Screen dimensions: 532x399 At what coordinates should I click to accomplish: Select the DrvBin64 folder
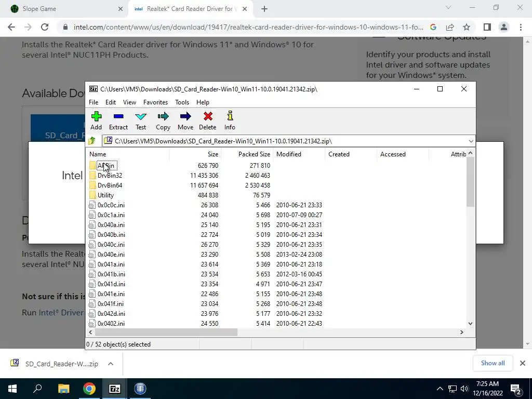pos(110,185)
